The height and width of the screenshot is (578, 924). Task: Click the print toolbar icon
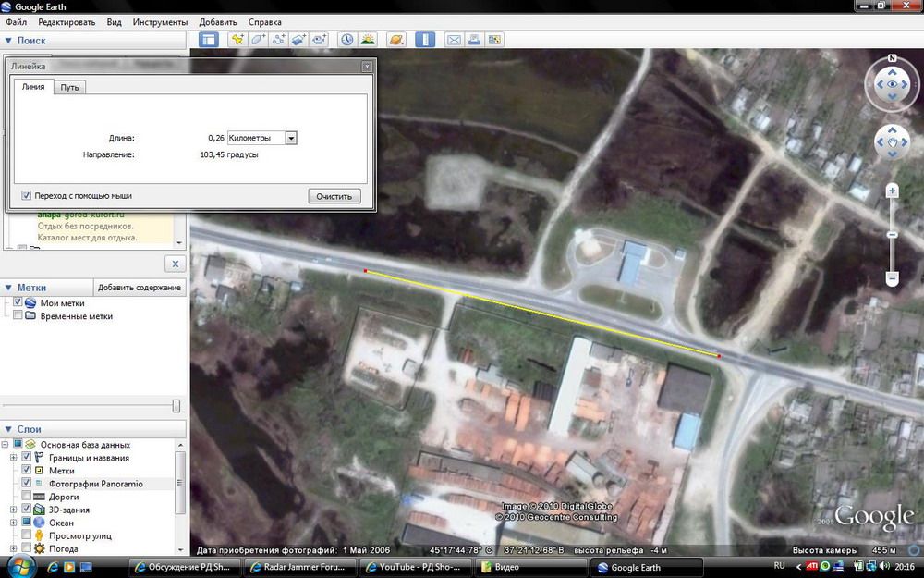[x=474, y=40]
